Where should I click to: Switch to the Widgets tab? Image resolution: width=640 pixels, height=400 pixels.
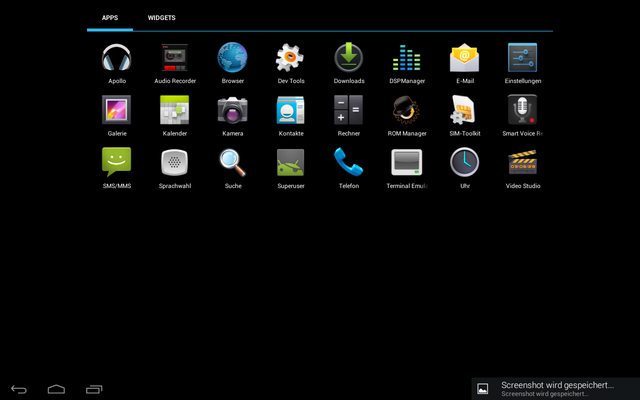tap(162, 18)
